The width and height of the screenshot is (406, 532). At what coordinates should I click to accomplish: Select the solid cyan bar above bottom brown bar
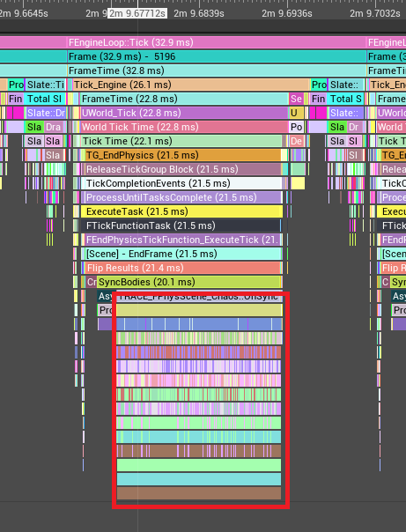click(x=199, y=479)
